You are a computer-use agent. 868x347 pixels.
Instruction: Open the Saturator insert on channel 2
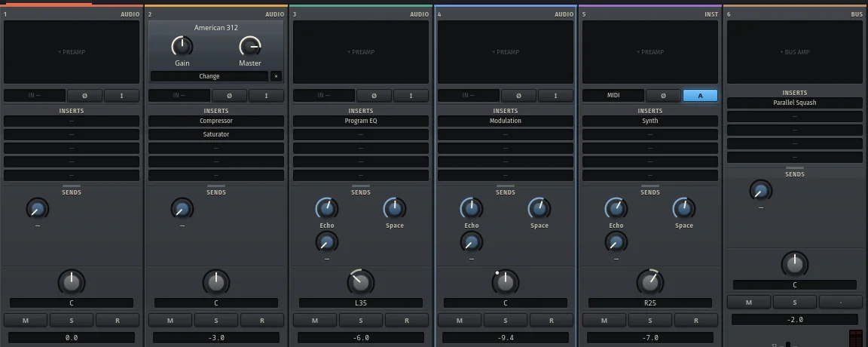pos(216,134)
